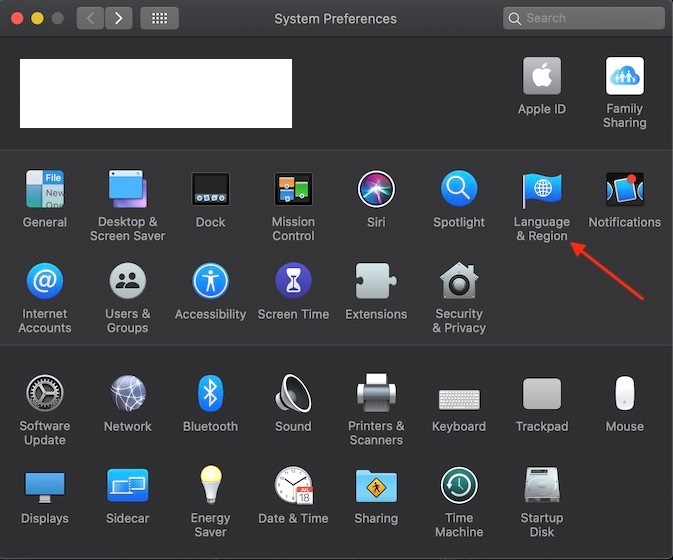Go forward with the right arrow button
This screenshot has height=560, width=673.
click(x=118, y=18)
